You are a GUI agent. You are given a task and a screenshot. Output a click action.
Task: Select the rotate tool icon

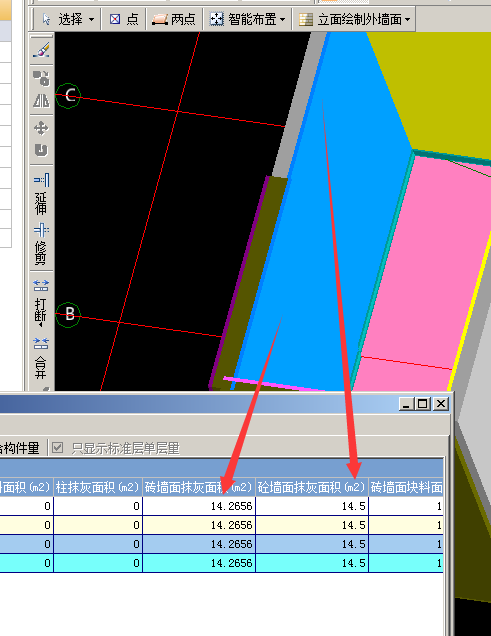[41, 150]
